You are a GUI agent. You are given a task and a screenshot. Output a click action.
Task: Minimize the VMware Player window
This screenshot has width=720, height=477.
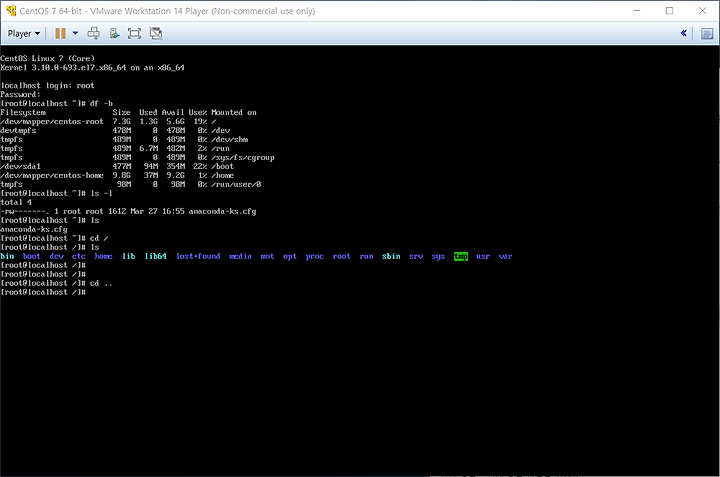tap(637, 11)
